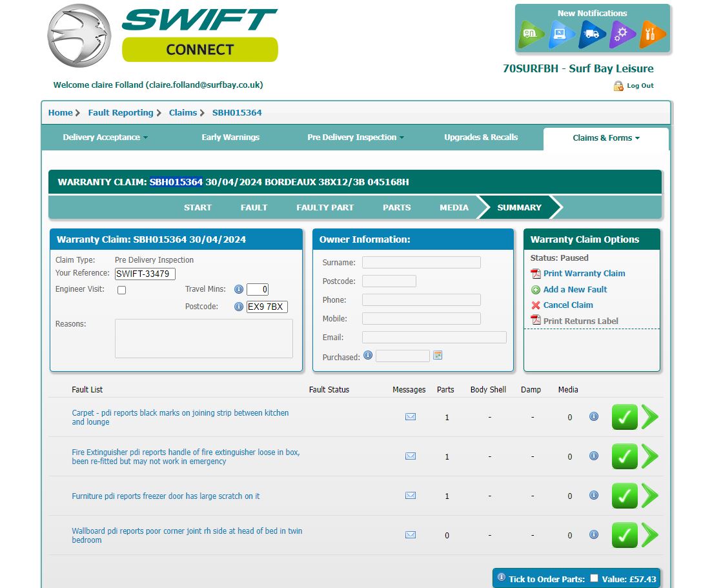Screen dimensions: 712x588
Task: Open the Upgrades & Recalls menu item
Action: [481, 137]
